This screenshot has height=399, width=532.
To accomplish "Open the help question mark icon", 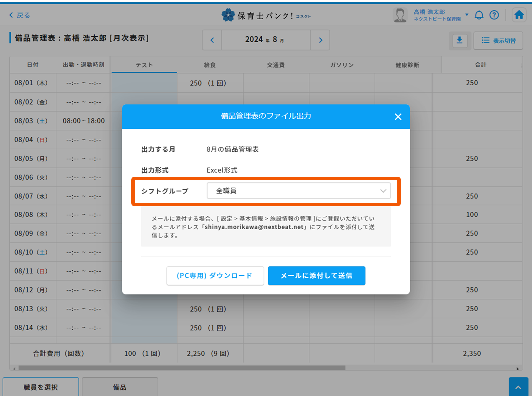I will point(494,15).
